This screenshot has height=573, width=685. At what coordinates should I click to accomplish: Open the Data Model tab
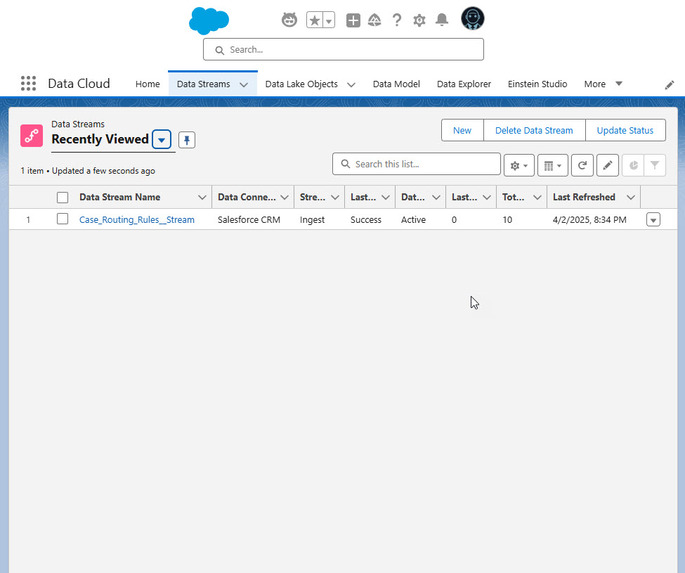(397, 84)
